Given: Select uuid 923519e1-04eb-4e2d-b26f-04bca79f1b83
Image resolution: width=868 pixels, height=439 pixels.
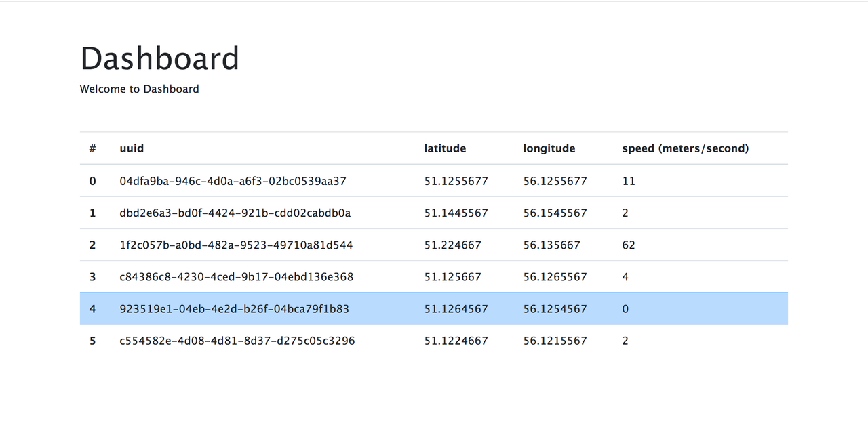Looking at the screenshot, I should tap(235, 309).
